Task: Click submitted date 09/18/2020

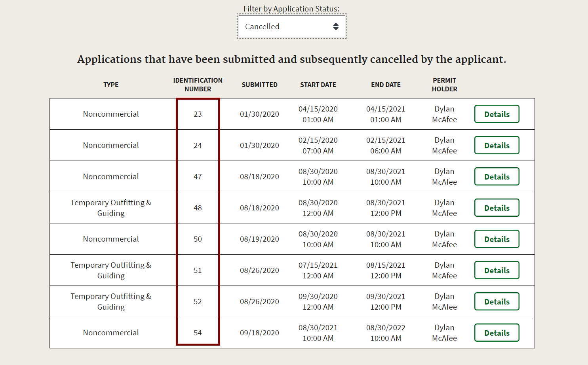Action: coord(259,333)
